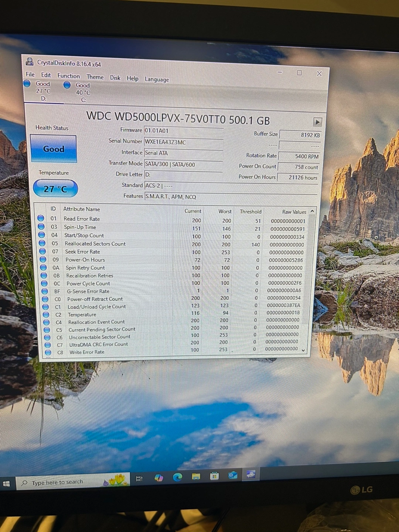This screenshot has height=532, width=399.
Task: Launch Copilot from the taskbar
Action: (159, 478)
